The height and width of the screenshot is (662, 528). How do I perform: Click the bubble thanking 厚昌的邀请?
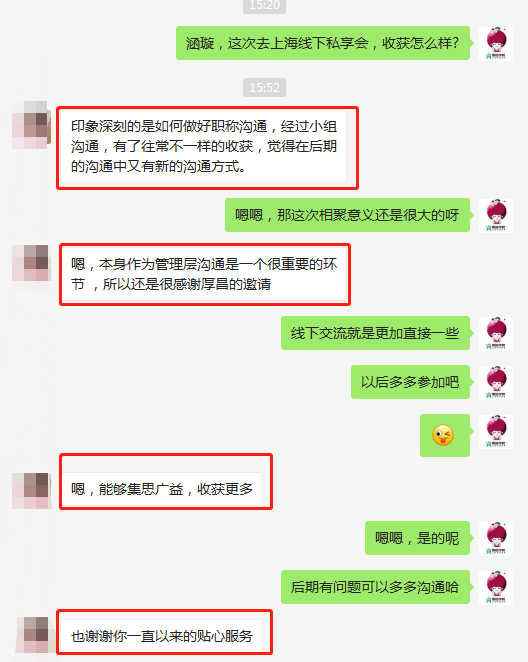click(x=204, y=274)
